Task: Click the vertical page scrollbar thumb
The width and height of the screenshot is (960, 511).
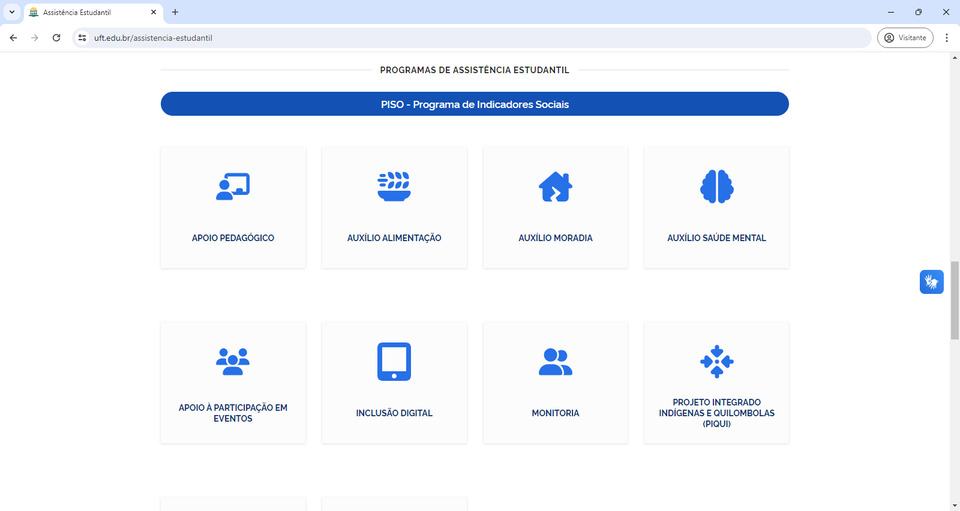Action: click(x=954, y=300)
